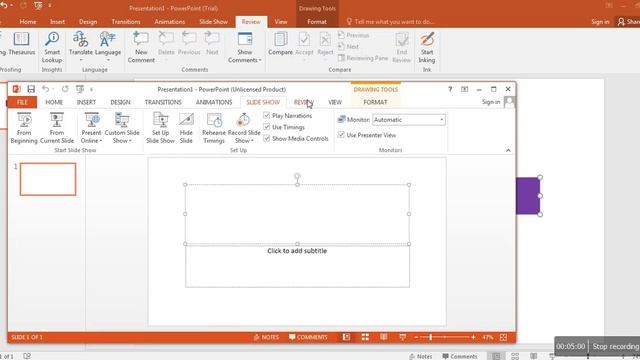Click Comments button in background status bar
Image resolution: width=640 pixels, height=360 pixels.
click(460, 356)
